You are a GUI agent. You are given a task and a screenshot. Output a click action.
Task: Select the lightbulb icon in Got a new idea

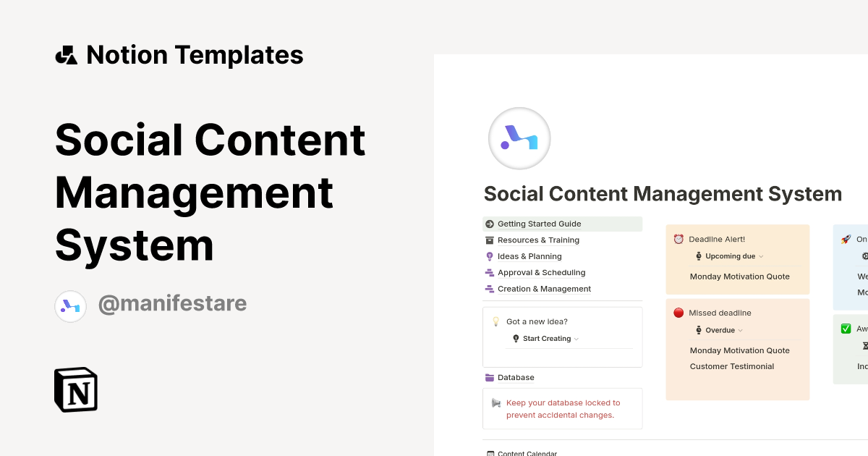pos(495,321)
